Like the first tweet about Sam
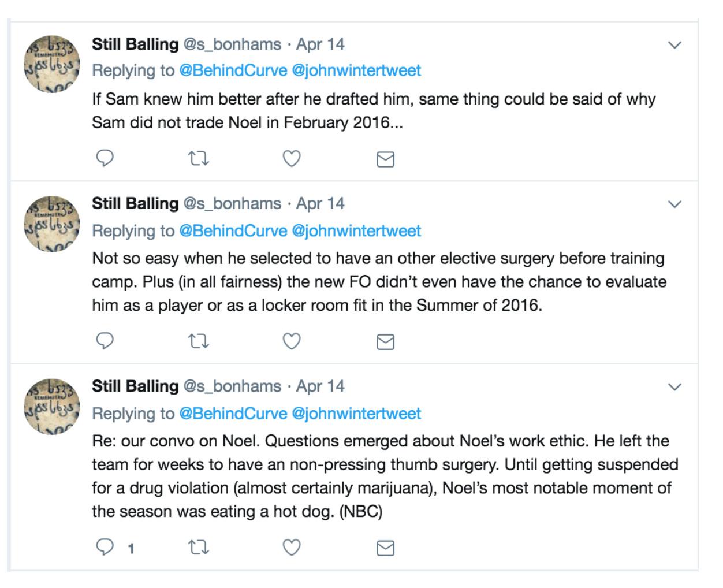The width and height of the screenshot is (723, 588). 292,158
